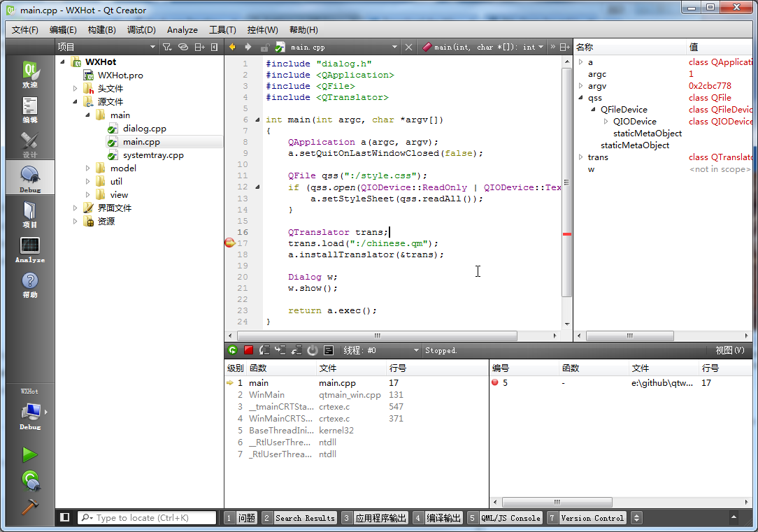Open the Search Results pane
The height and width of the screenshot is (532, 758).
coord(299,518)
